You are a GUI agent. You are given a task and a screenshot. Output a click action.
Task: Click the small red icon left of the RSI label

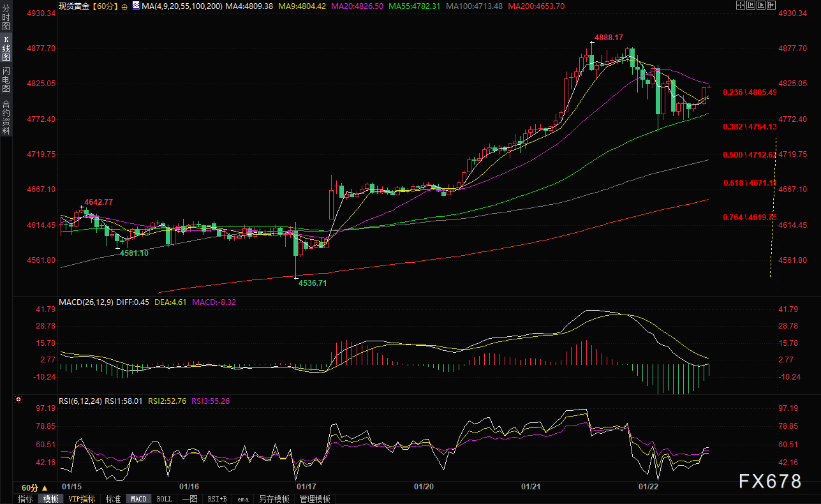coord(18,401)
